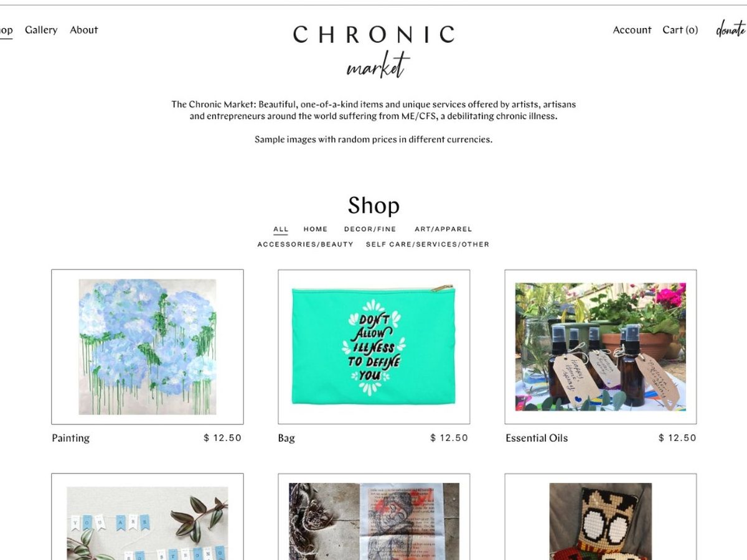Filter products by HOME category

(316, 229)
